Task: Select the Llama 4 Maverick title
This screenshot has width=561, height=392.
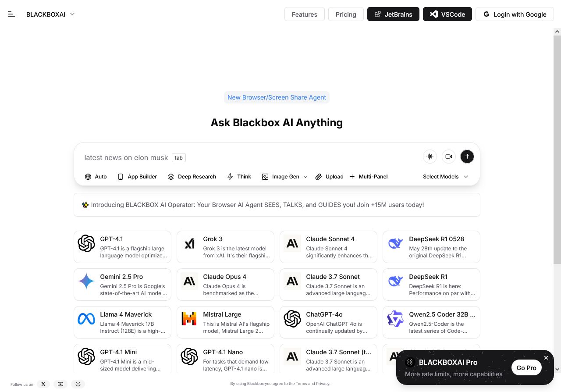Action: click(126, 314)
